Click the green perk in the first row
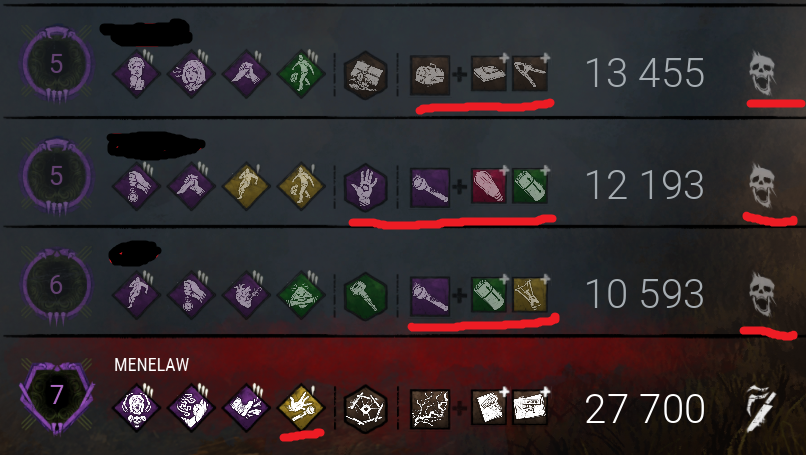 point(301,75)
